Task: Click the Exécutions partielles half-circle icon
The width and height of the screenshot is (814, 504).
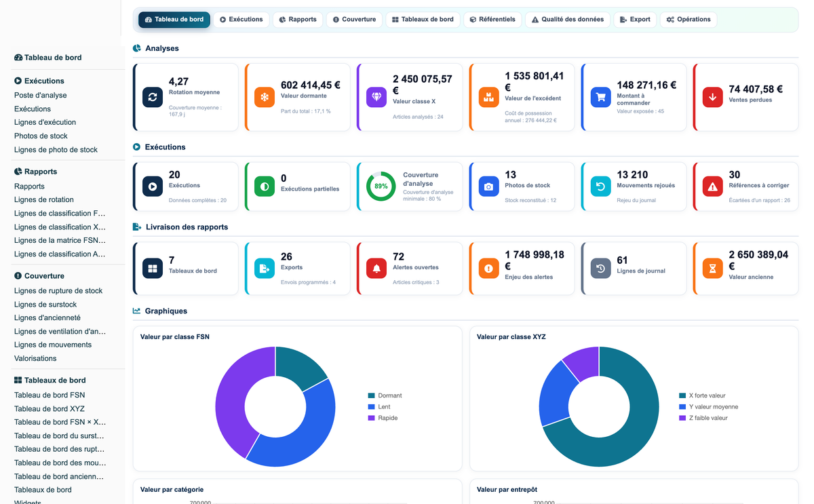Action: 265,187
